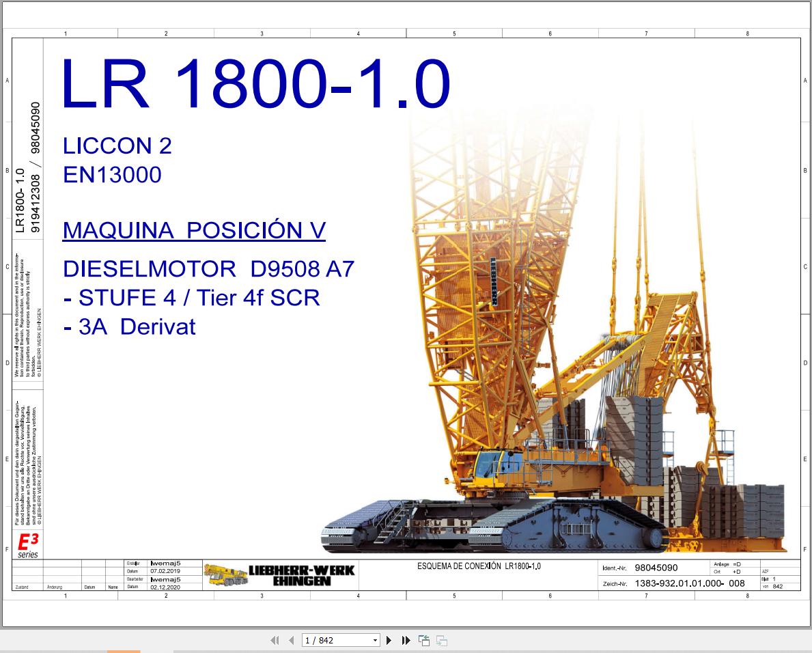Viewport: 812px width, 653px height.
Task: Click the sheet total value 842
Action: (777, 587)
